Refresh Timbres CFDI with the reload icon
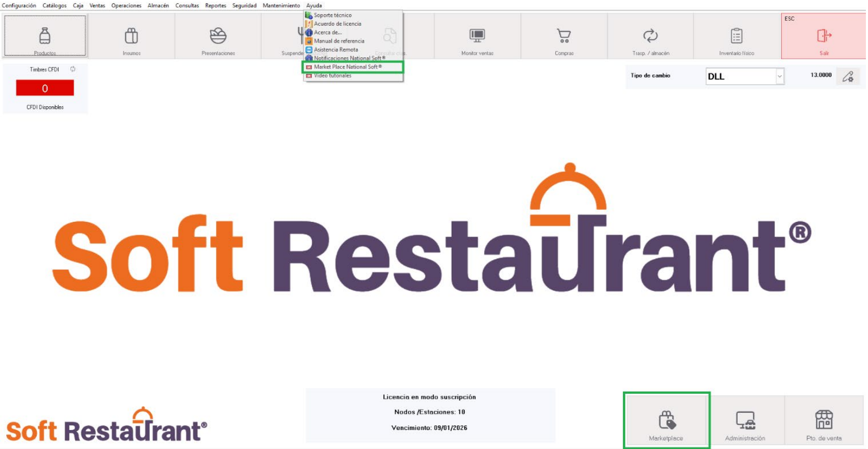 coord(73,69)
